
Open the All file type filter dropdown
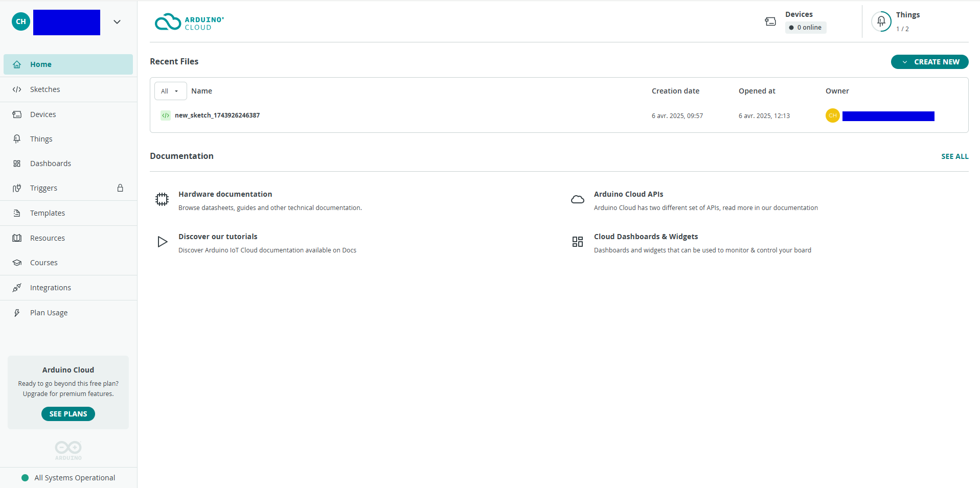(x=170, y=91)
